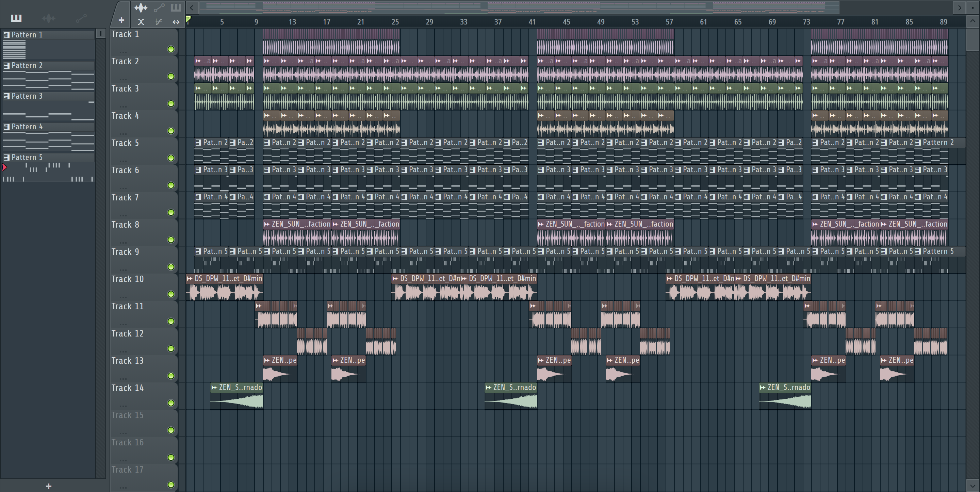The height and width of the screenshot is (492, 980).
Task: Mute Track 1 via its green LED
Action: point(171,49)
